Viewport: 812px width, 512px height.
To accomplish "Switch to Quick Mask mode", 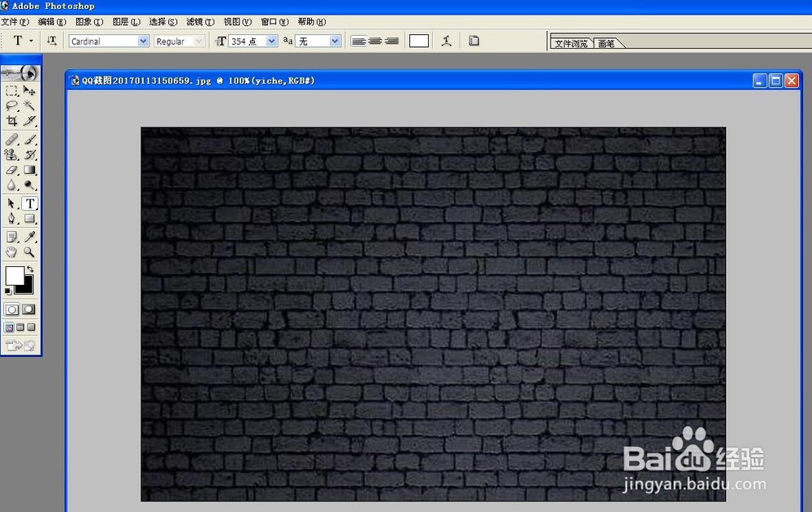I will point(29,310).
